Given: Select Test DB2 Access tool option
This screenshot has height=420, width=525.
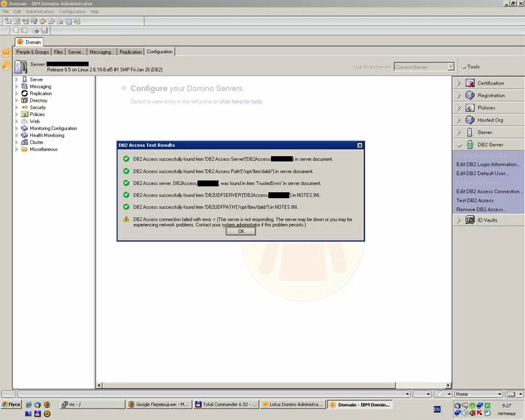Looking at the screenshot, I should point(475,200).
